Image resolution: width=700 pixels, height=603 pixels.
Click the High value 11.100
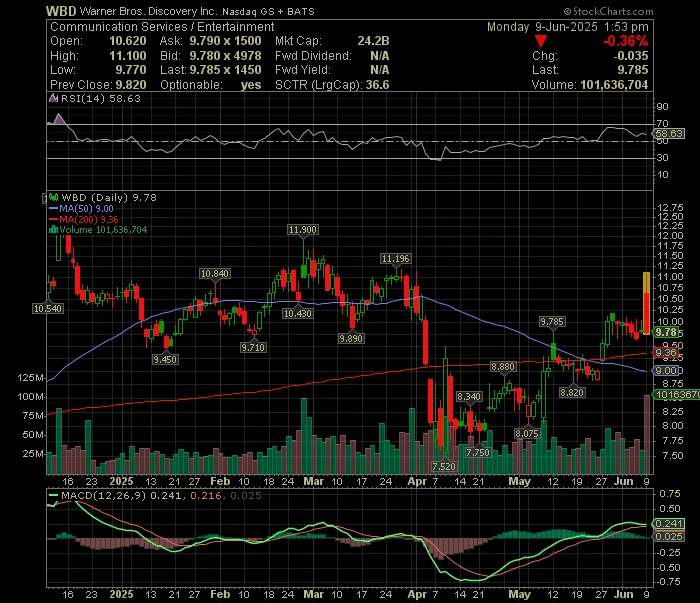coord(128,56)
